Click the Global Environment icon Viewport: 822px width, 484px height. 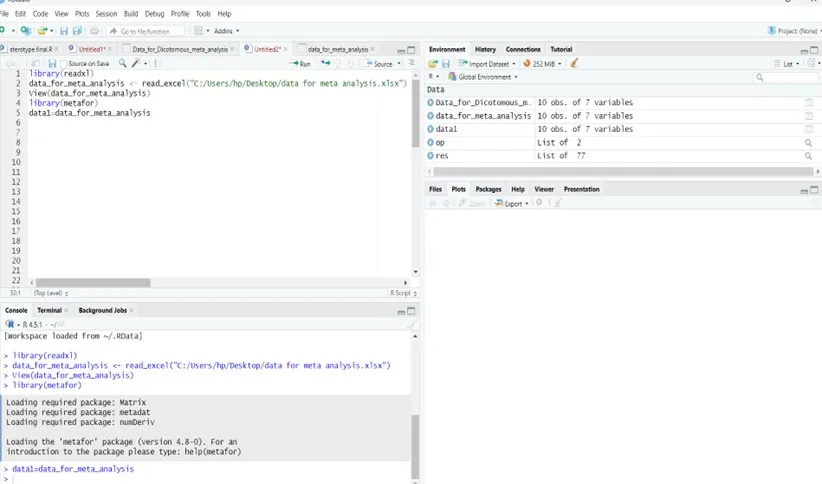pos(452,77)
